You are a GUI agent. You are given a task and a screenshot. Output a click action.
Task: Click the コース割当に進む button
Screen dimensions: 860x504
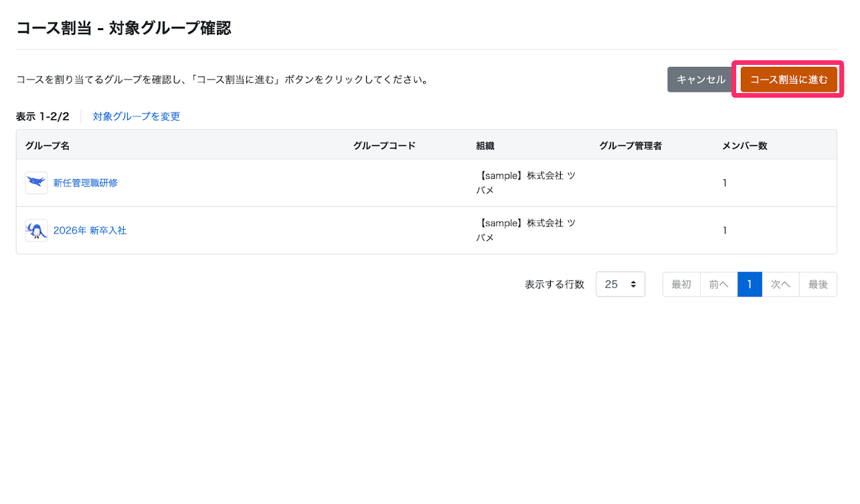point(788,80)
